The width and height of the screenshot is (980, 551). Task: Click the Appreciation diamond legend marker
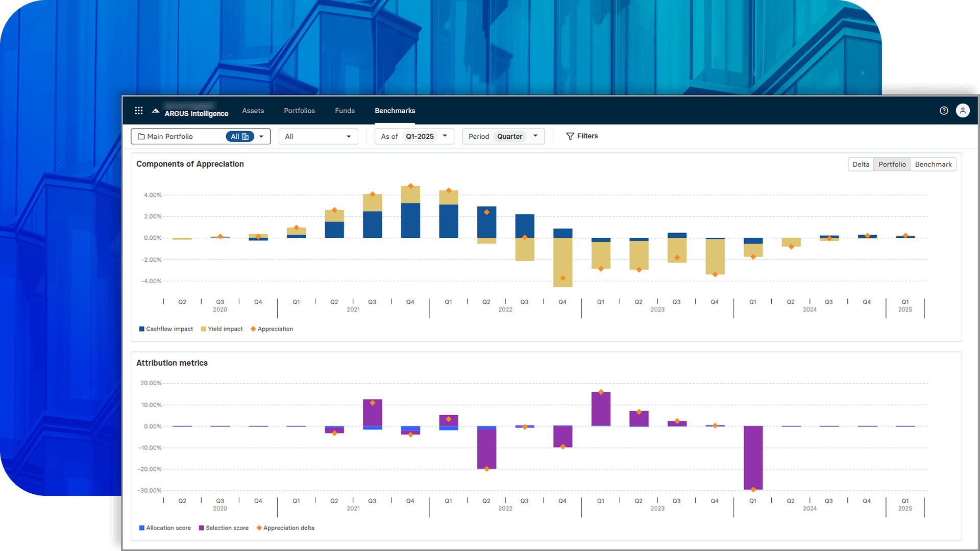pyautogui.click(x=254, y=329)
